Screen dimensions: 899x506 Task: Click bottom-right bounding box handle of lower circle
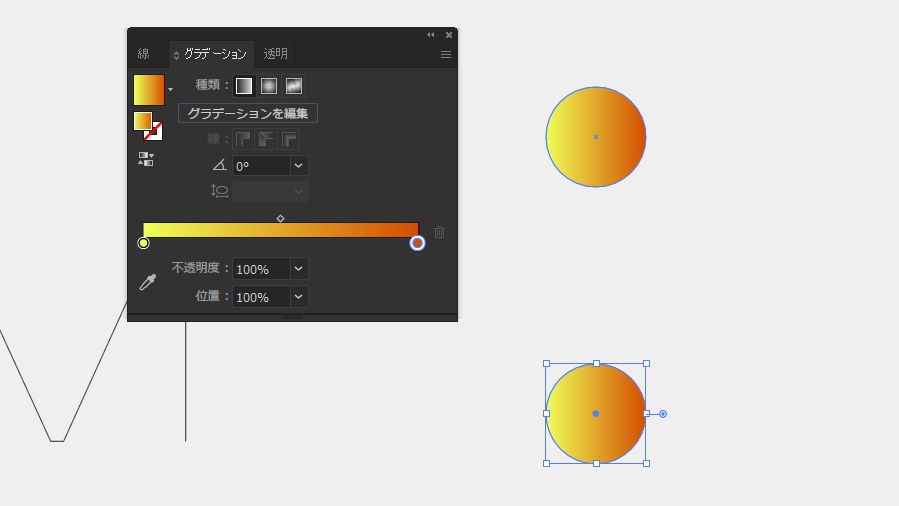pyautogui.click(x=646, y=463)
